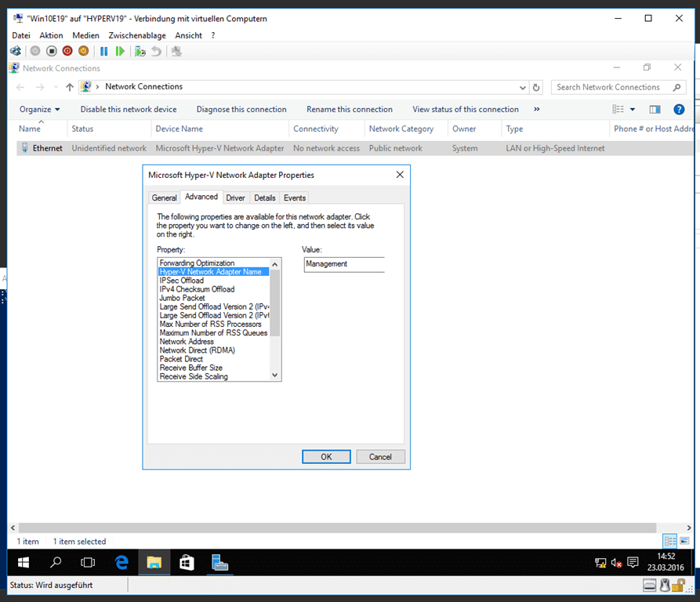This screenshot has width=700, height=602.
Task: Click the Up arrow in Network Connections
Action: (x=70, y=87)
